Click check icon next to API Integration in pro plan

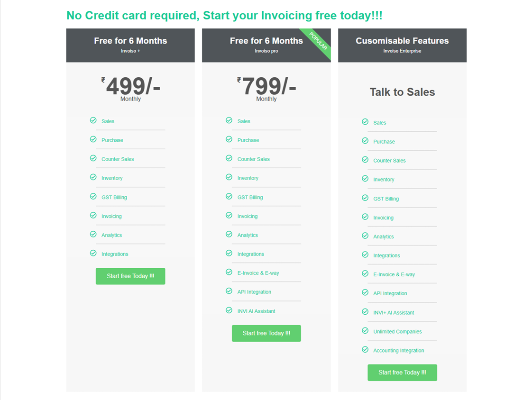(229, 291)
